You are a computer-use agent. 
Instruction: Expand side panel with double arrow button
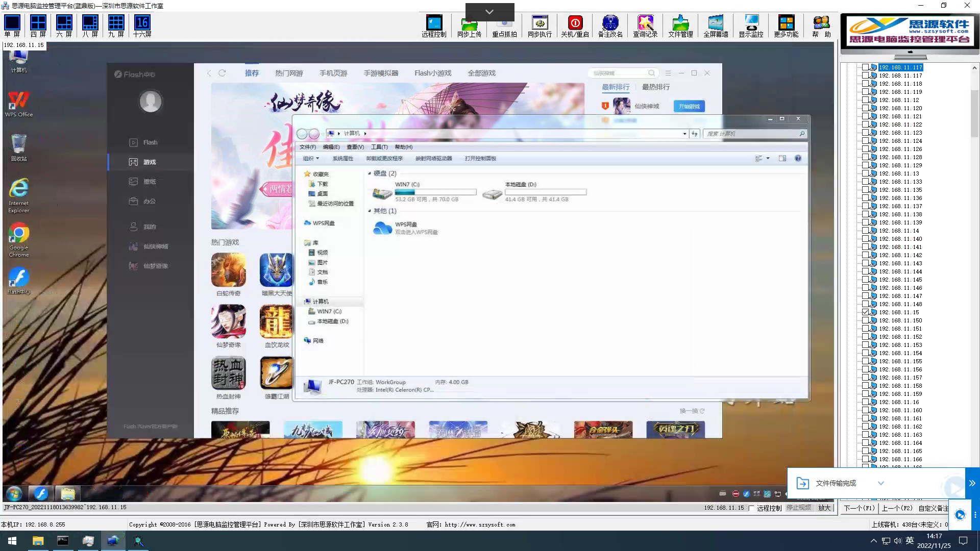click(972, 483)
